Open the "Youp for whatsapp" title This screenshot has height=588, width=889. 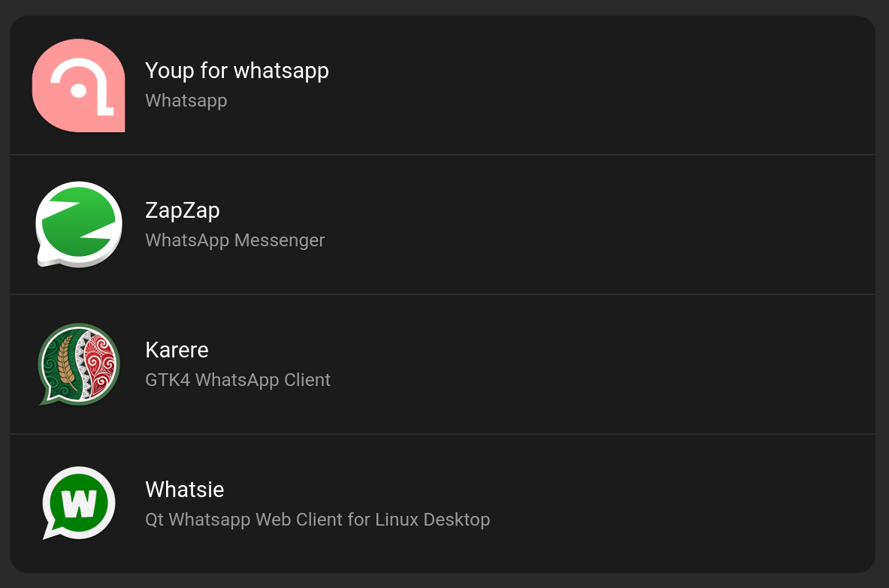(237, 71)
